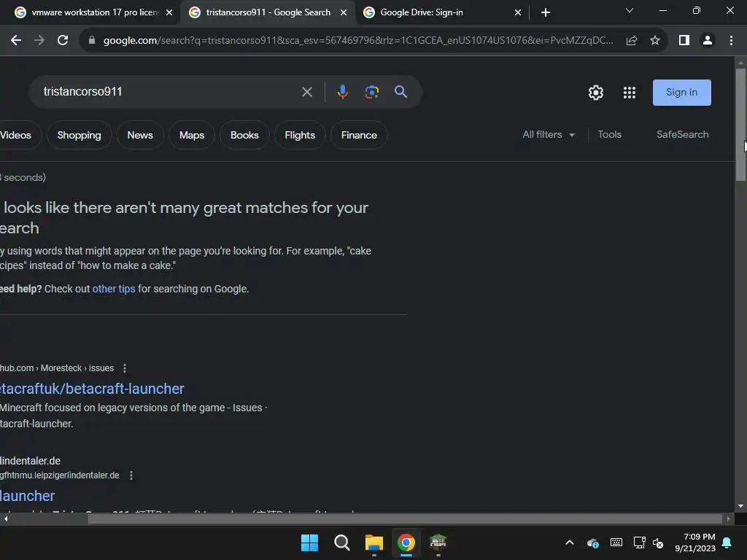This screenshot has width=747, height=560.
Task: Open Google quick settings gear
Action: click(595, 93)
